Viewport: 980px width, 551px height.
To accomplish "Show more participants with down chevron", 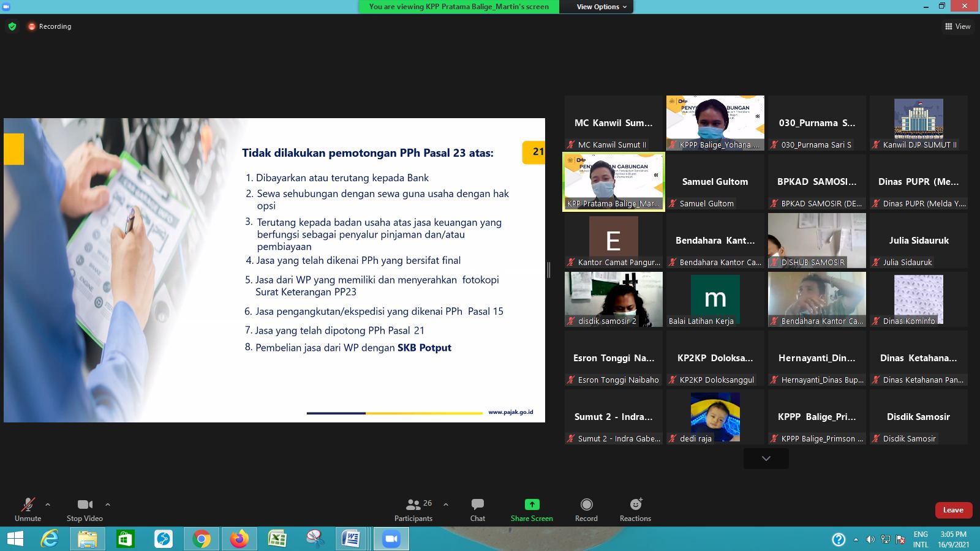I will 766,459.
